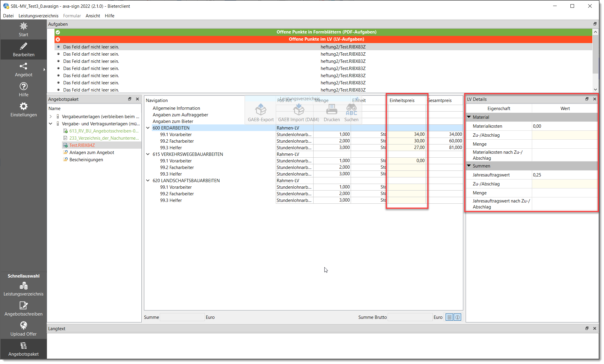This screenshot has height=364, width=604.
Task: Undock the Langtext panel
Action: pyautogui.click(x=587, y=328)
